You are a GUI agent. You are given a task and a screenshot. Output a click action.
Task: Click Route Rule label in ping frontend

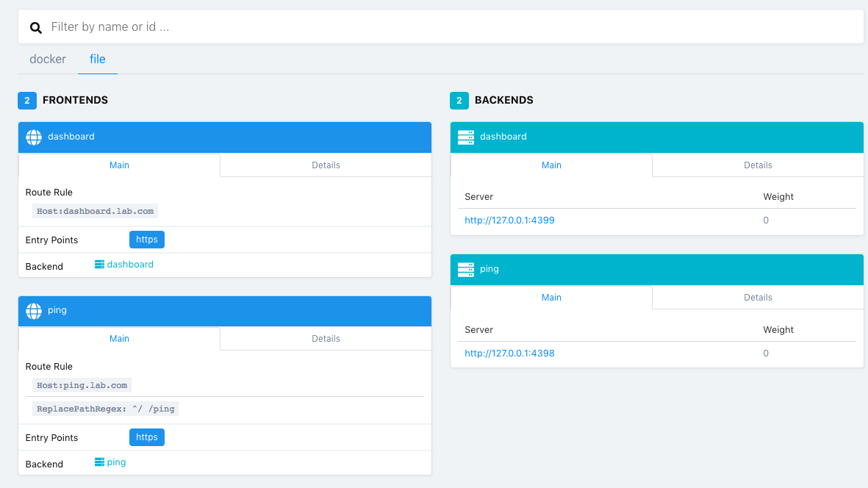click(49, 366)
